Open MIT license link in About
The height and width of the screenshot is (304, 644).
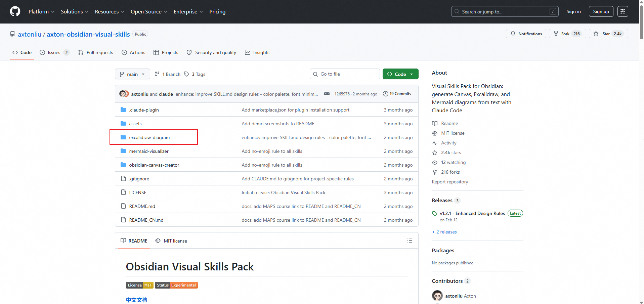[448, 133]
